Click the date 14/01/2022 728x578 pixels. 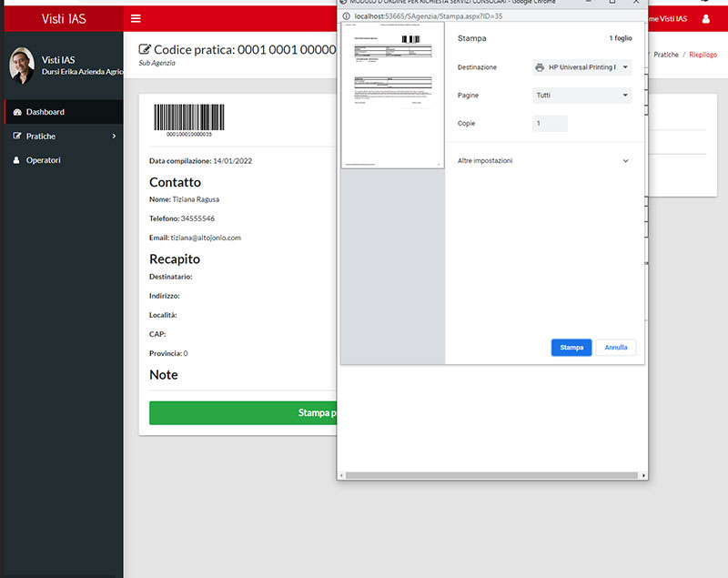click(232, 161)
